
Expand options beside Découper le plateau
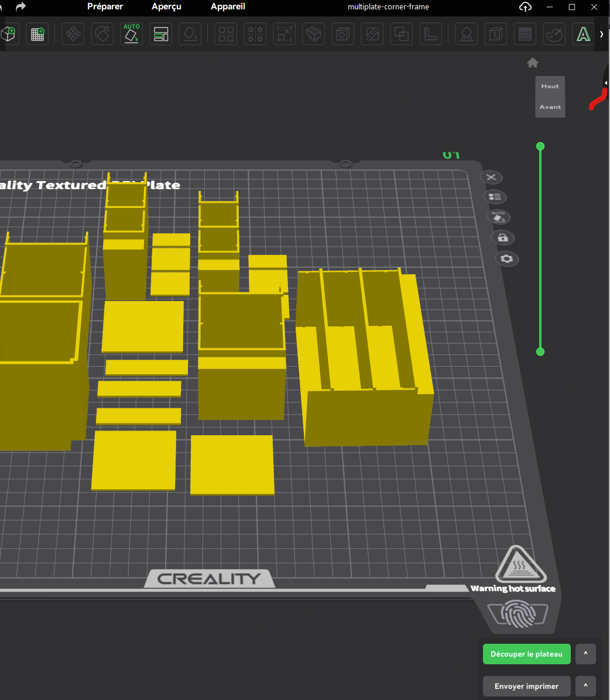tap(585, 654)
